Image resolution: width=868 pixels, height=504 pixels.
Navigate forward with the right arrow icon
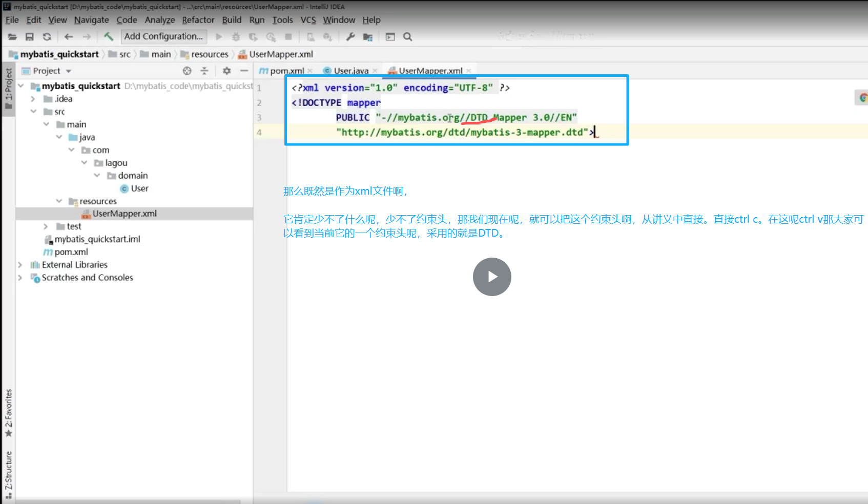point(87,37)
